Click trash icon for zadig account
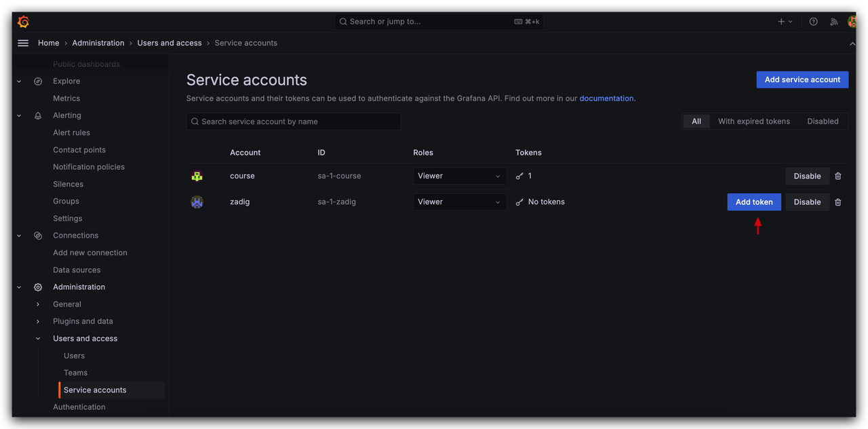The height and width of the screenshot is (429, 868). 838,202
